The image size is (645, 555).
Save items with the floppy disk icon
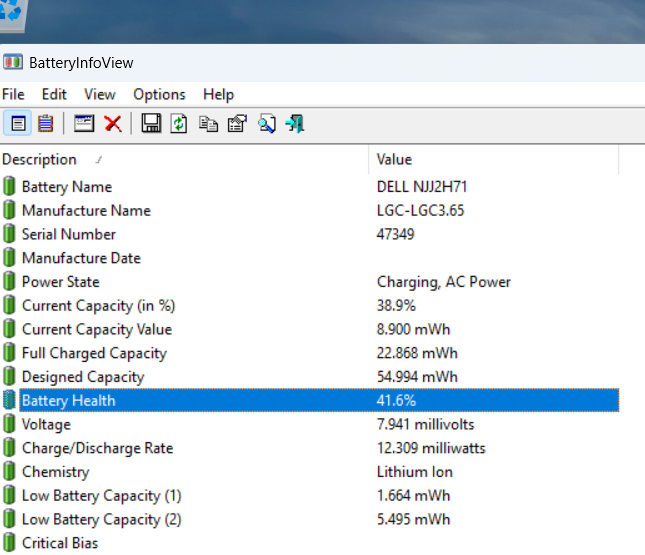coord(151,123)
